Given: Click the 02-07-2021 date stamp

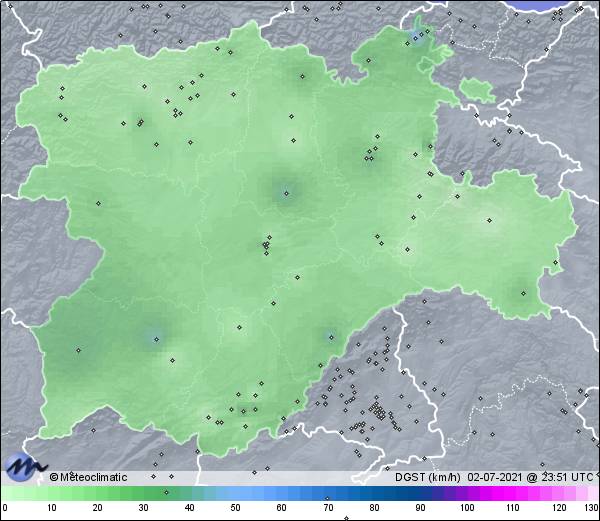Looking at the screenshot, I should [x=495, y=477].
